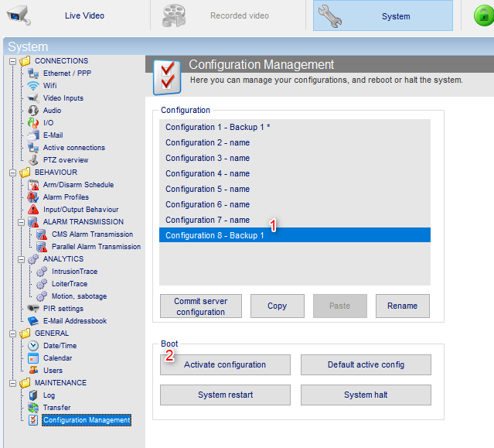
Task: Select the GENERAL folder label
Action: (52, 333)
